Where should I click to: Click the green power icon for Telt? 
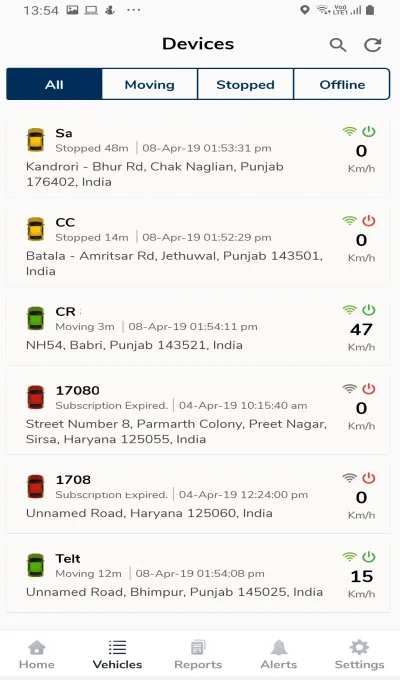[x=369, y=556]
